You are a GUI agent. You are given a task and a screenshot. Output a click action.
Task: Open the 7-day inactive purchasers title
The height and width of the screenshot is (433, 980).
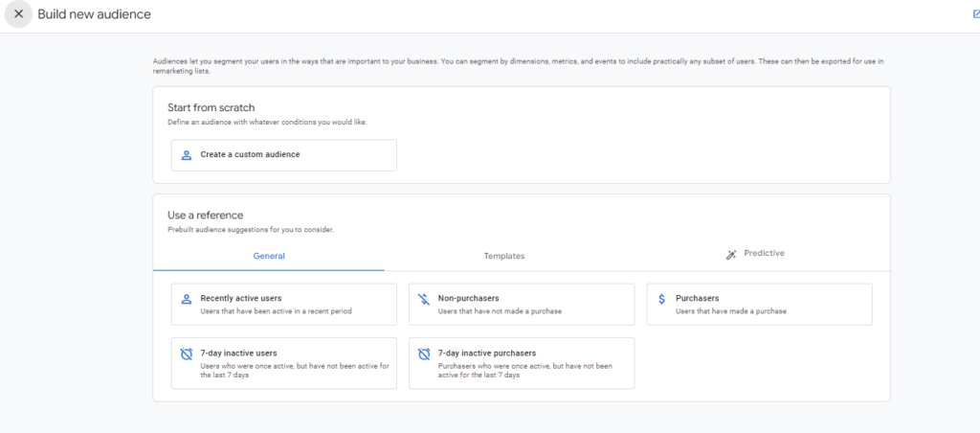coord(486,353)
